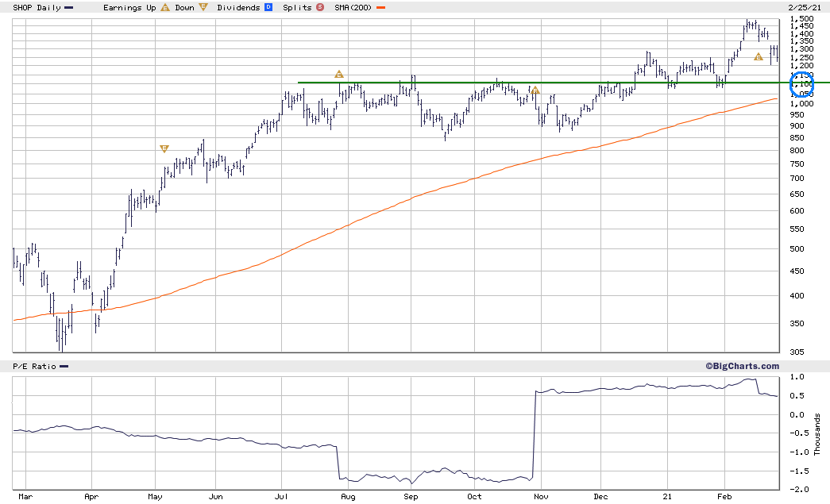Click the '850' price axis value

pyautogui.click(x=797, y=137)
